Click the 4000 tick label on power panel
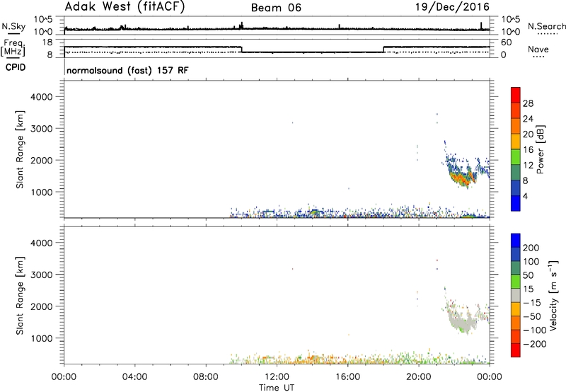This screenshot has height=392, width=566. [x=42, y=97]
